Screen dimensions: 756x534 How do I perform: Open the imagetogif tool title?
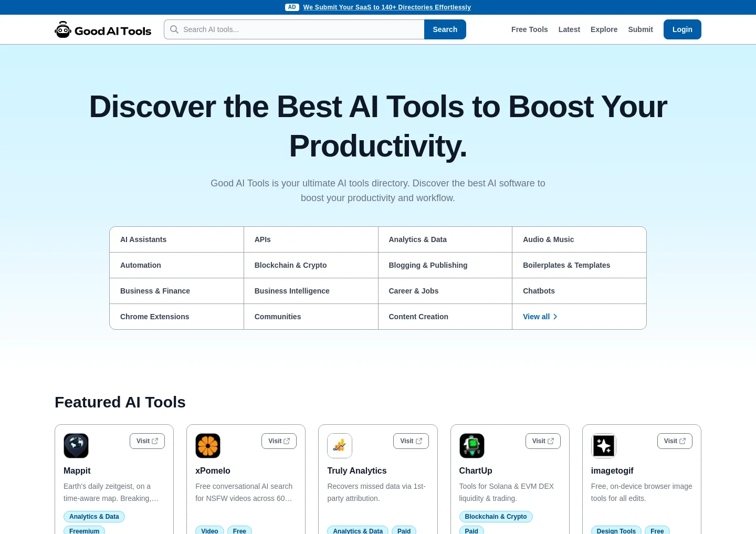[612, 471]
